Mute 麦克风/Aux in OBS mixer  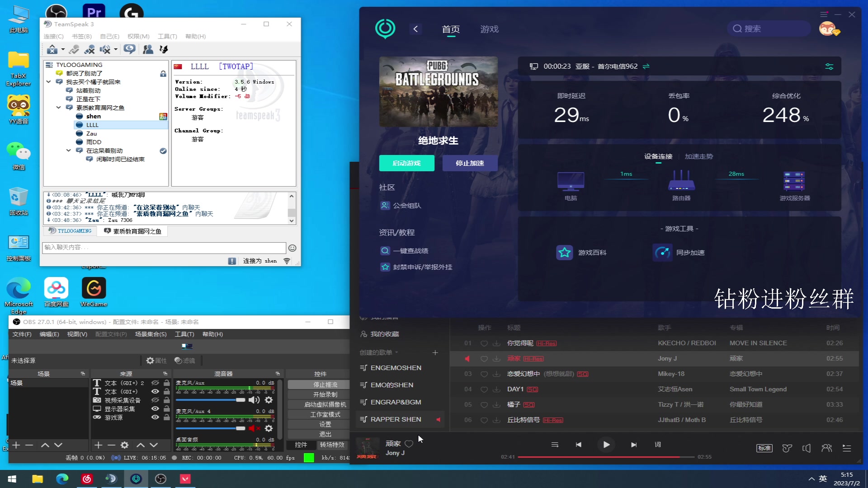point(254,400)
